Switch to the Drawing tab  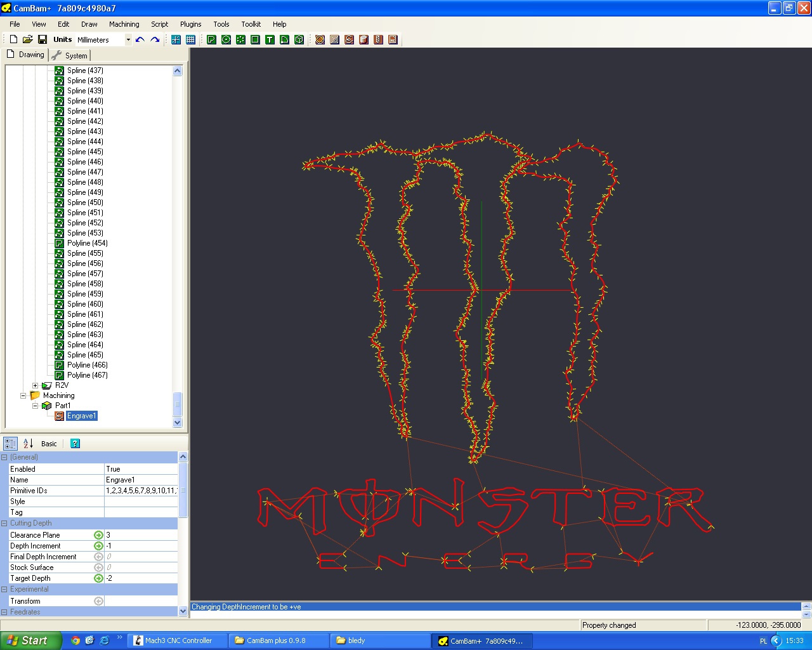(x=25, y=55)
